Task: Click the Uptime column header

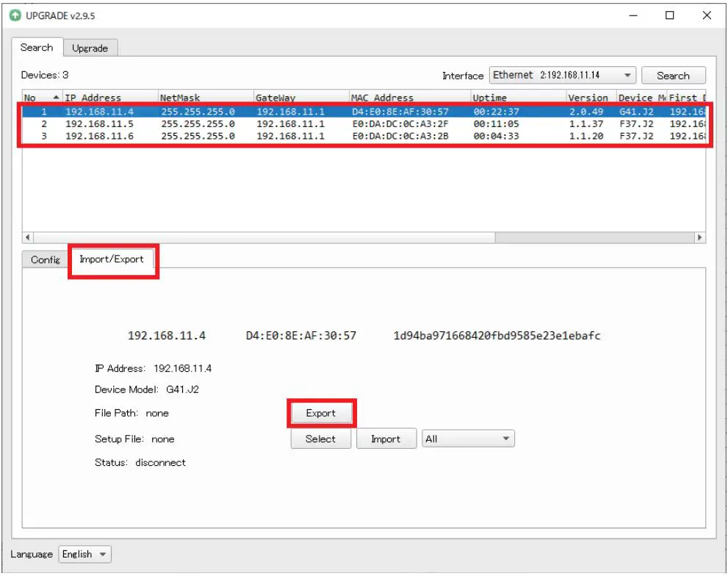Action: pyautogui.click(x=518, y=98)
